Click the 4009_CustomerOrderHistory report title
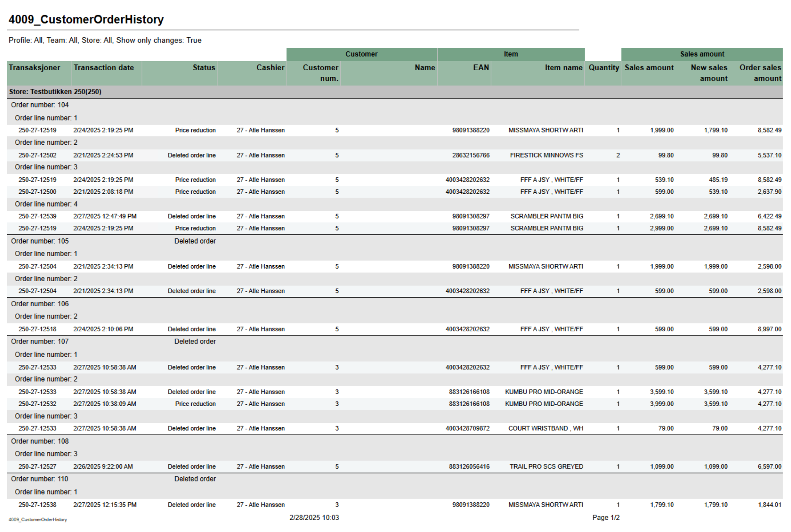 click(x=86, y=19)
